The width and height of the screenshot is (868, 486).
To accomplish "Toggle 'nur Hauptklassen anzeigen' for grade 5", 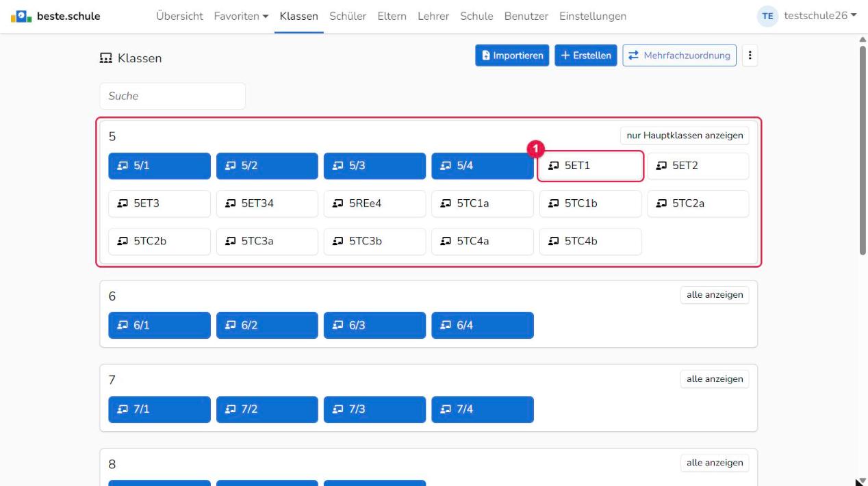I will click(x=685, y=136).
